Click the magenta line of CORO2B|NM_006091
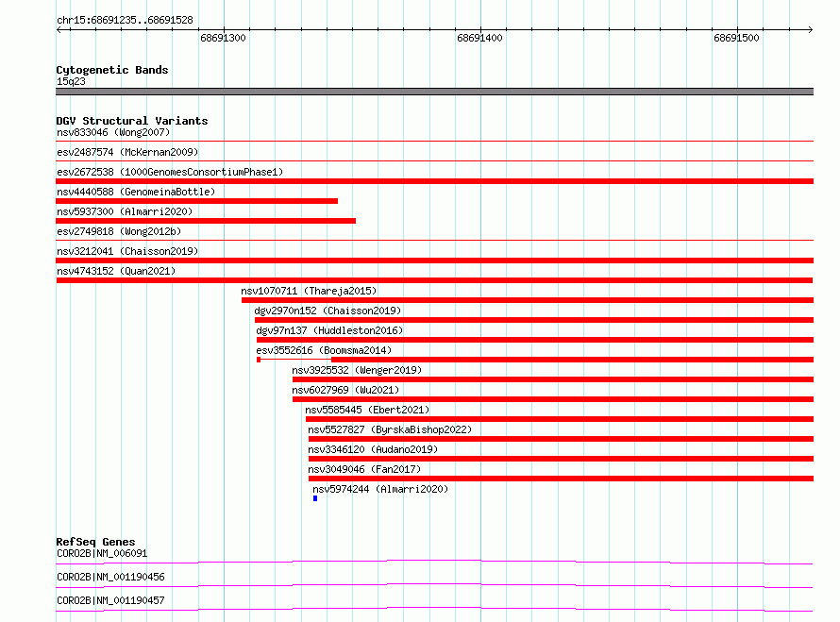This screenshot has height=622, width=840. point(434,562)
